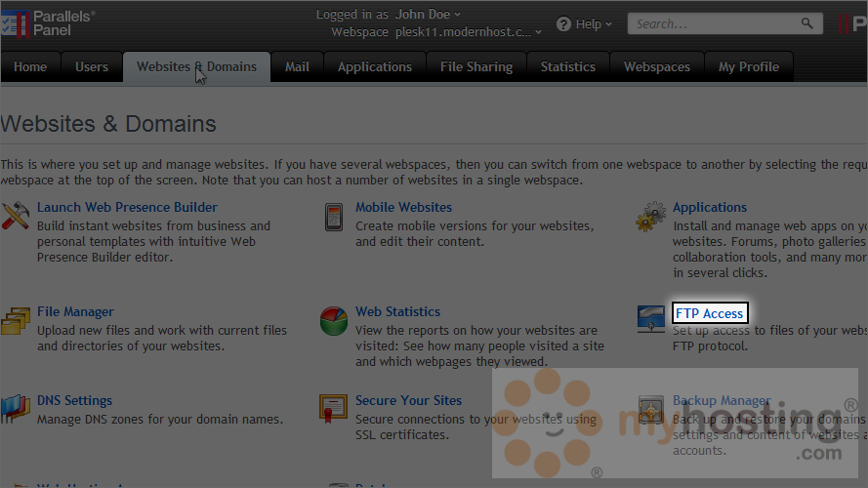
Task: Open the John Doe user dropdown
Action: 428,15
